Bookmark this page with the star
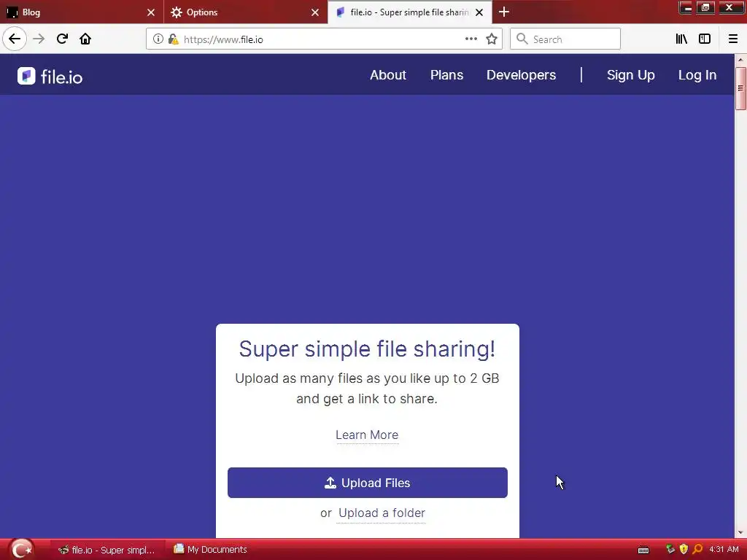Image resolution: width=747 pixels, height=560 pixels. tap(492, 39)
